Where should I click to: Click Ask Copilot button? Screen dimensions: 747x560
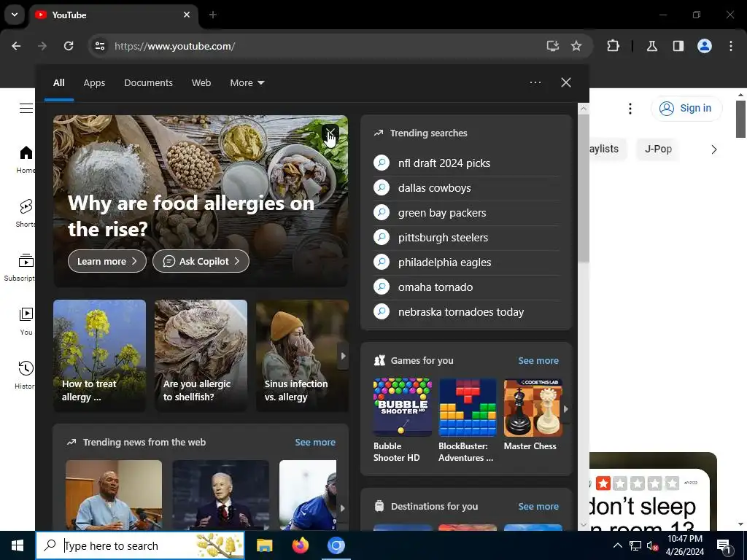click(x=201, y=262)
